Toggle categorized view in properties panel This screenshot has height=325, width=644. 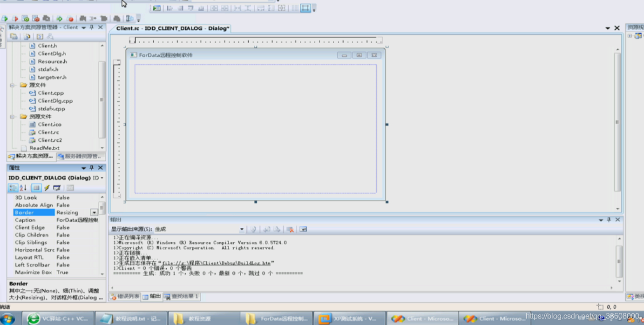13,188
